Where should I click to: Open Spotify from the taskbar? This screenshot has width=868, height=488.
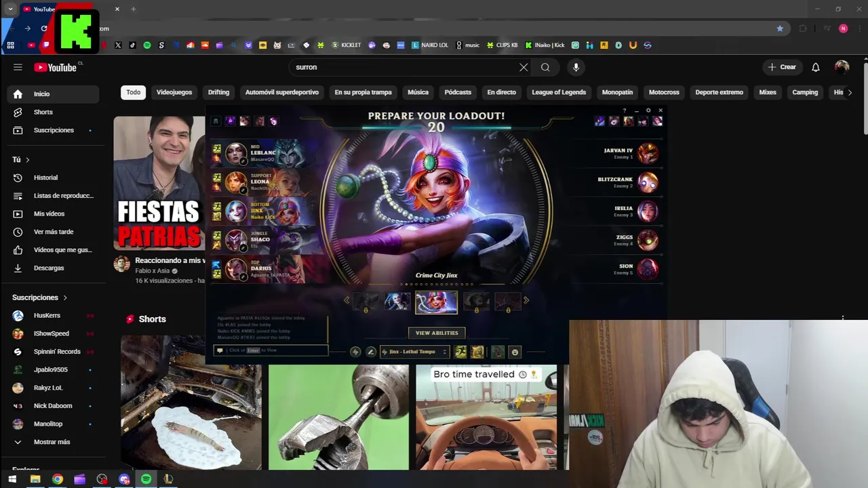146,479
